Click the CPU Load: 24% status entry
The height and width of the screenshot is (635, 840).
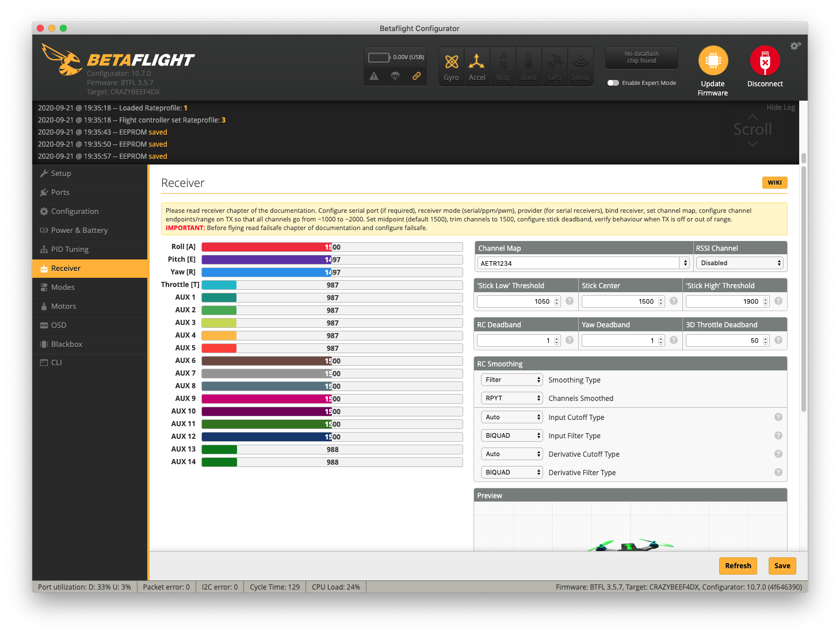click(x=336, y=587)
